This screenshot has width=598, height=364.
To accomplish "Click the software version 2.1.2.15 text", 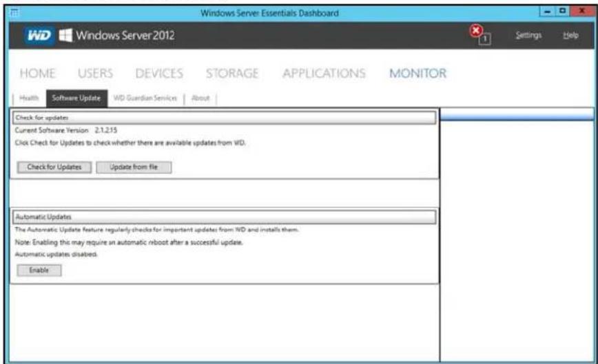I will (x=106, y=130).
